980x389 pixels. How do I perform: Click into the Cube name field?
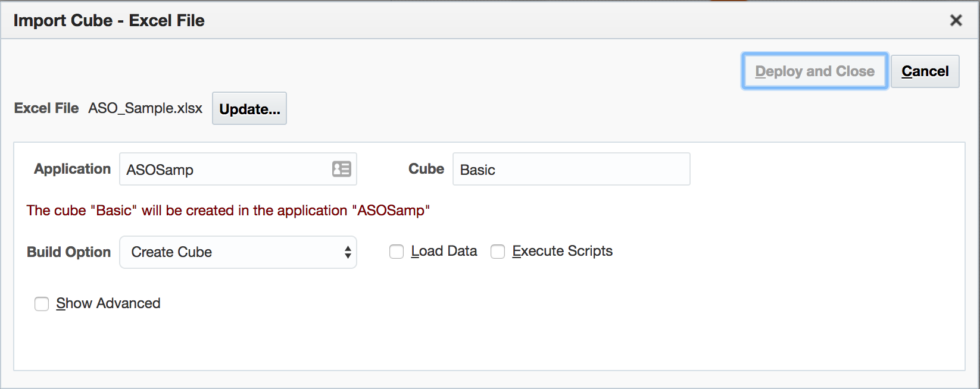[571, 170]
